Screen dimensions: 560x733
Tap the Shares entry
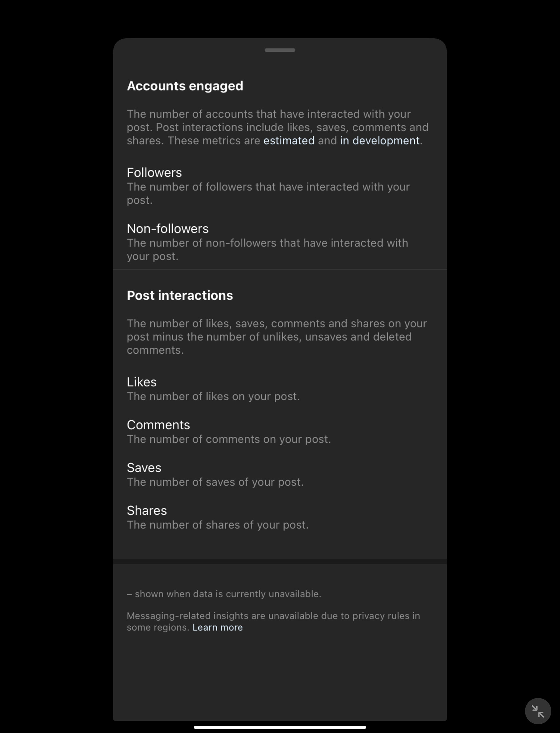(280, 517)
